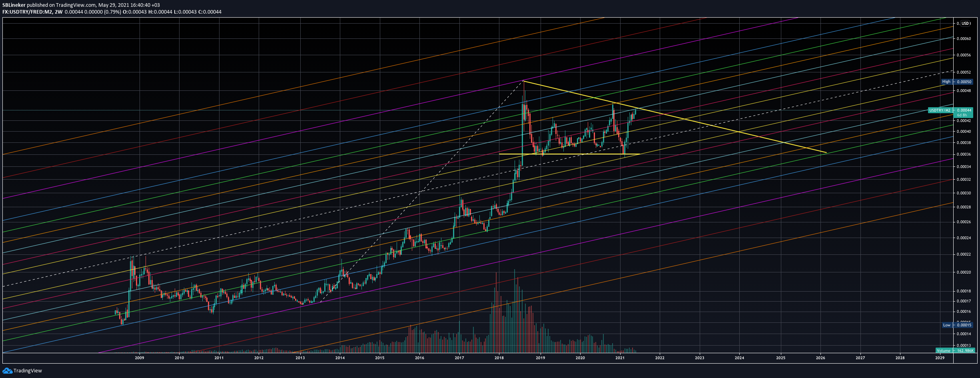Click the TradingView cloud logo icon

[7, 370]
